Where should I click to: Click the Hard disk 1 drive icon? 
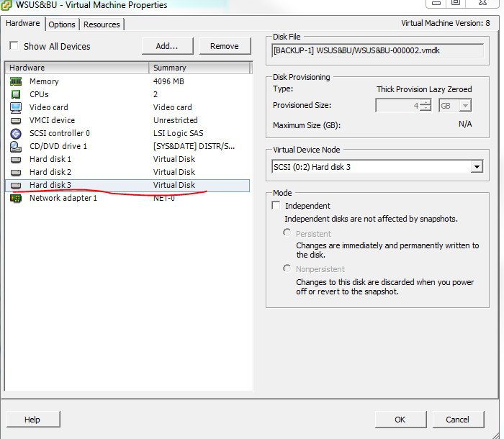tap(16, 159)
